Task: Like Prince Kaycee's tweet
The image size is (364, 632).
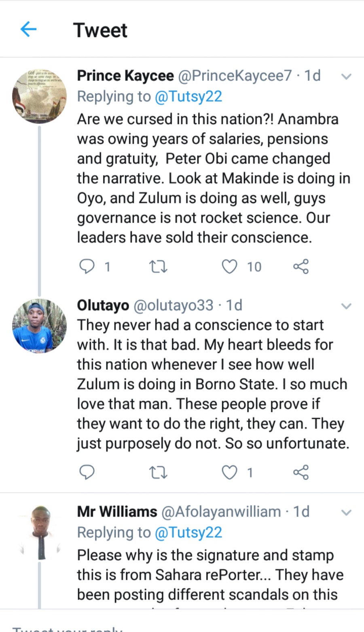Action: pos(230,267)
